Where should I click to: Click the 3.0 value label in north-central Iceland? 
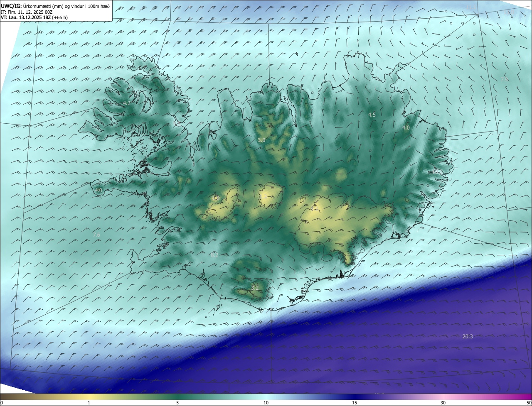pyautogui.click(x=261, y=140)
